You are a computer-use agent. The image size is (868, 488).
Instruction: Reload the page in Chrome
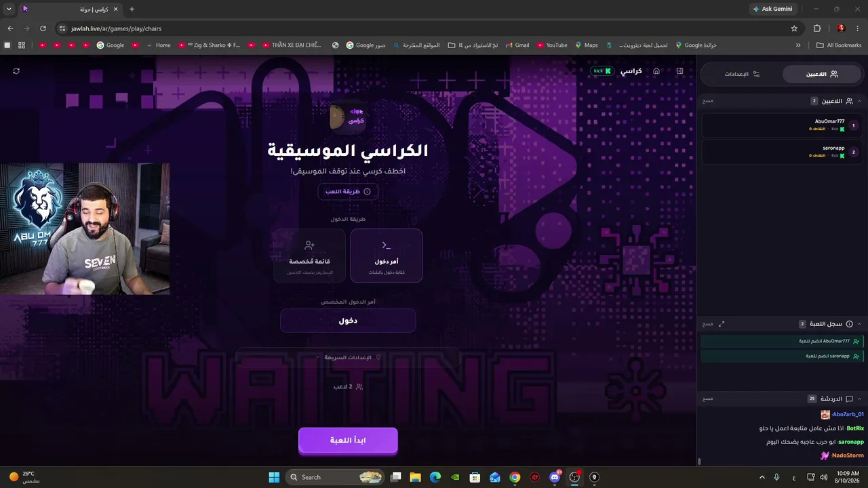coord(43,28)
